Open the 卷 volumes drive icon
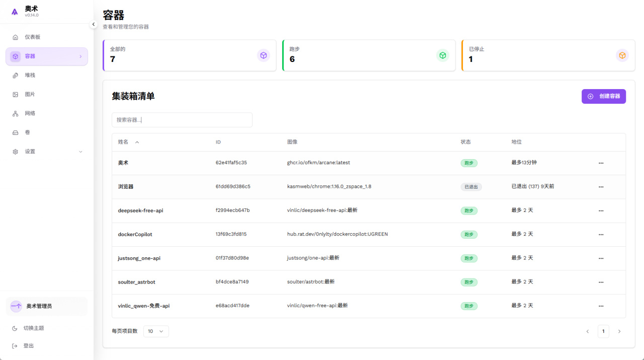 (16, 132)
